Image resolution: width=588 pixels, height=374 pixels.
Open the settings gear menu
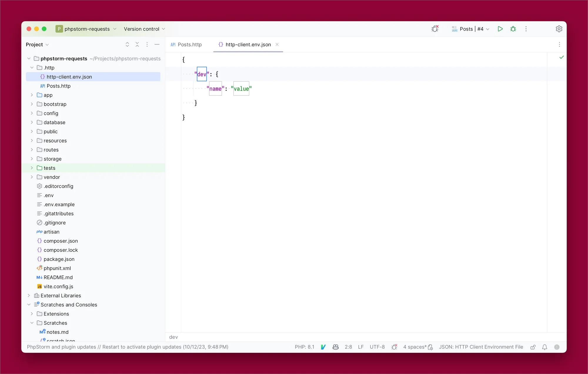tap(559, 29)
